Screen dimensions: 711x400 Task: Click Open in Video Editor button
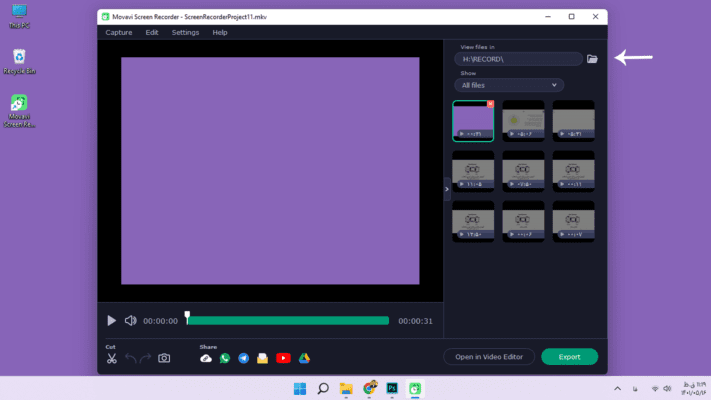pyautogui.click(x=489, y=357)
